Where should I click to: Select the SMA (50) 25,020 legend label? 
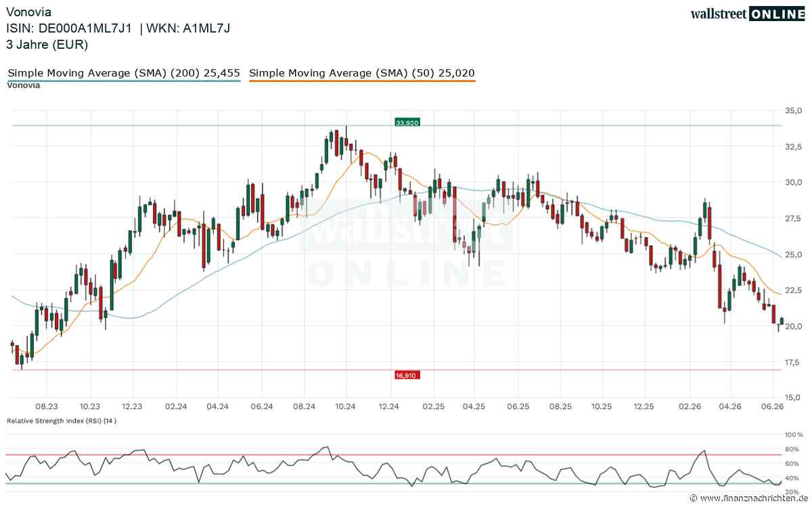[362, 73]
